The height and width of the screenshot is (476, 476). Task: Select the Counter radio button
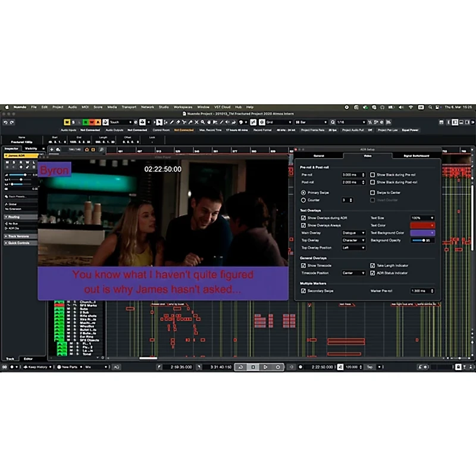[303, 200]
